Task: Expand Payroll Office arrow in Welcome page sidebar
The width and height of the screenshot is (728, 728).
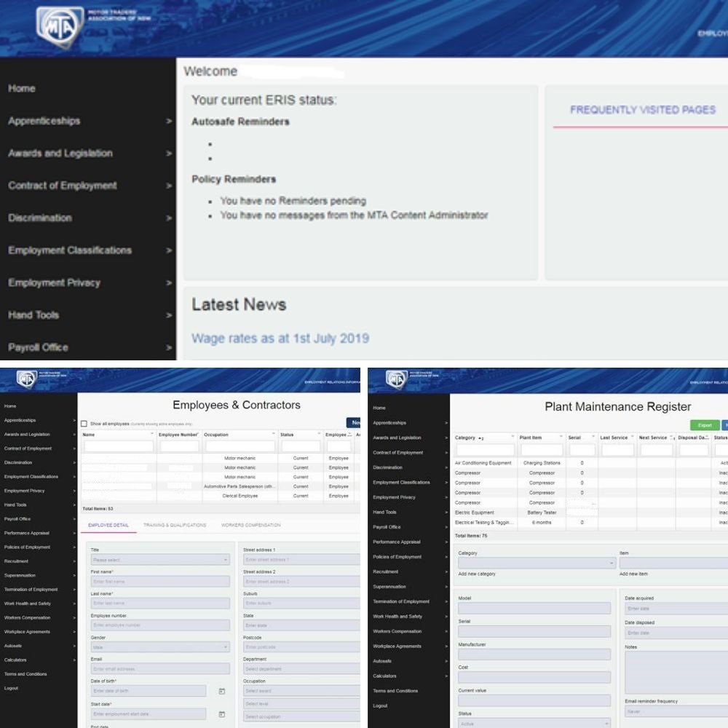Action: click(169, 347)
